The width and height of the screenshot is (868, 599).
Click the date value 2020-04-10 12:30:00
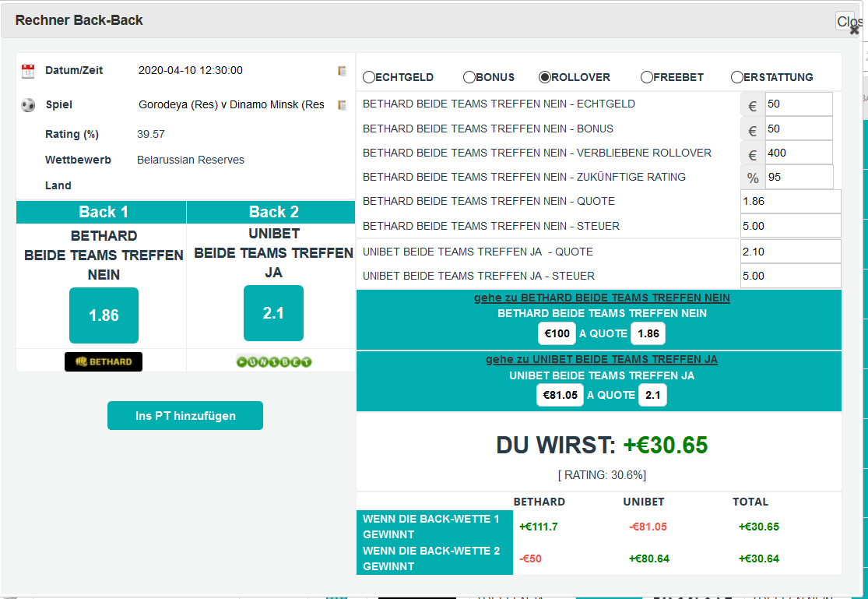pos(191,70)
